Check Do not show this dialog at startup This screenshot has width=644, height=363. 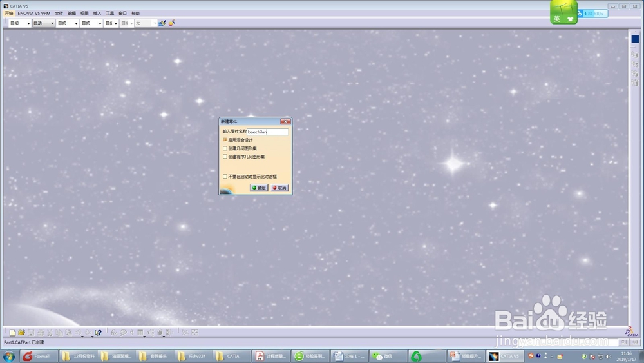pyautogui.click(x=225, y=177)
